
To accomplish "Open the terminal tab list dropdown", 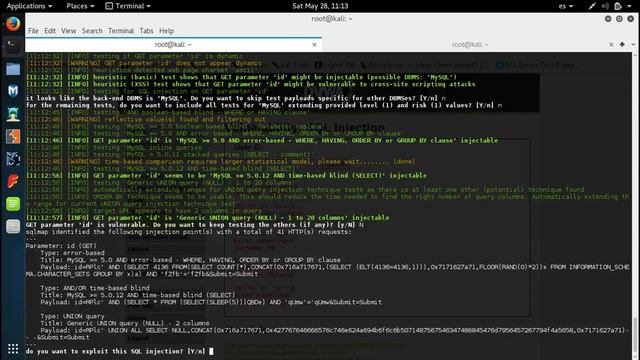I will click(x=633, y=44).
